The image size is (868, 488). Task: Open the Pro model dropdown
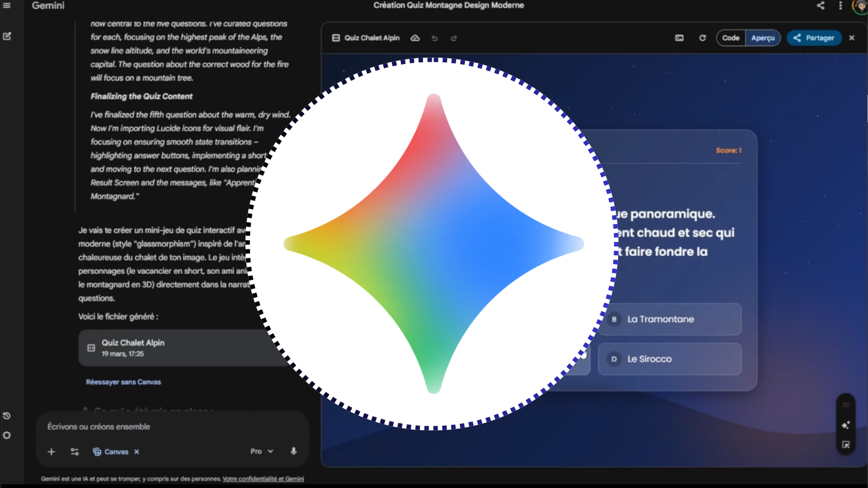(x=261, y=451)
